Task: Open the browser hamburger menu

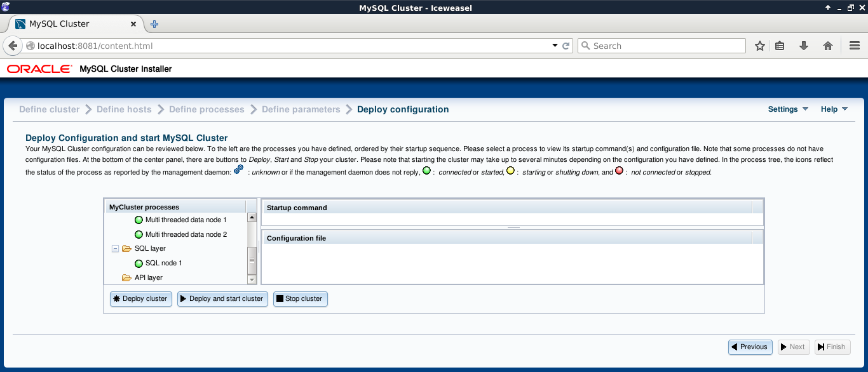Action: [855, 46]
